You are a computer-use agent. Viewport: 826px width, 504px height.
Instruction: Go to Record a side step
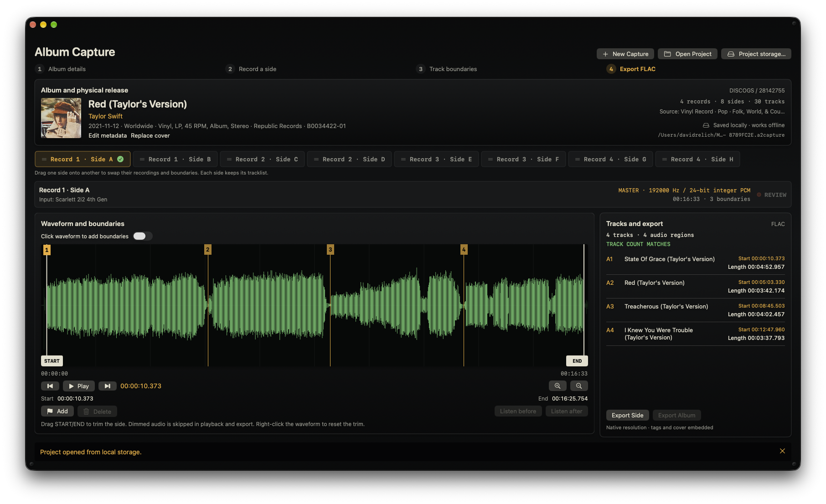[252, 69]
